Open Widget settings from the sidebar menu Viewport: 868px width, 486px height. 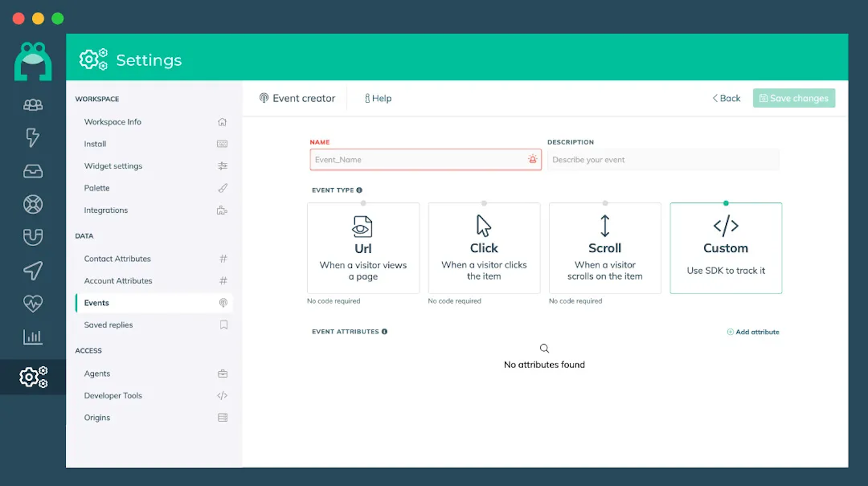(113, 166)
